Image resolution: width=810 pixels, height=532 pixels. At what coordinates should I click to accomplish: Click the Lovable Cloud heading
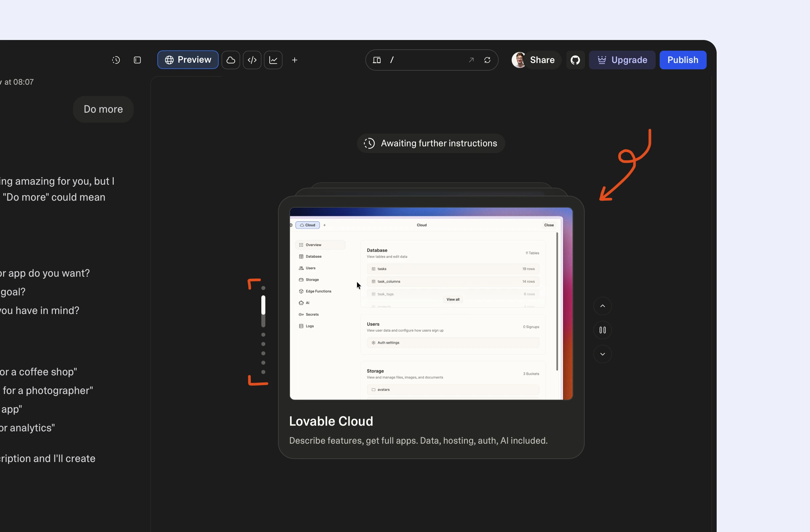pos(331,421)
